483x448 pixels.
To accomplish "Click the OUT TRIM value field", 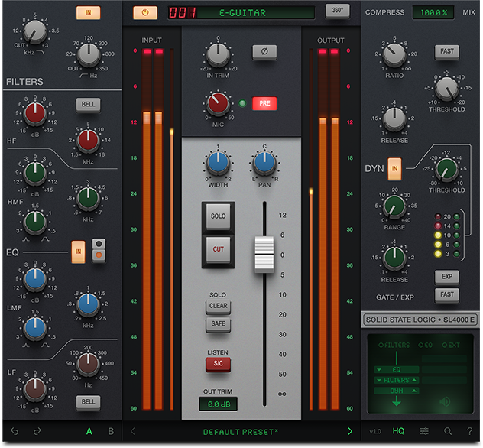I will 218,404.
